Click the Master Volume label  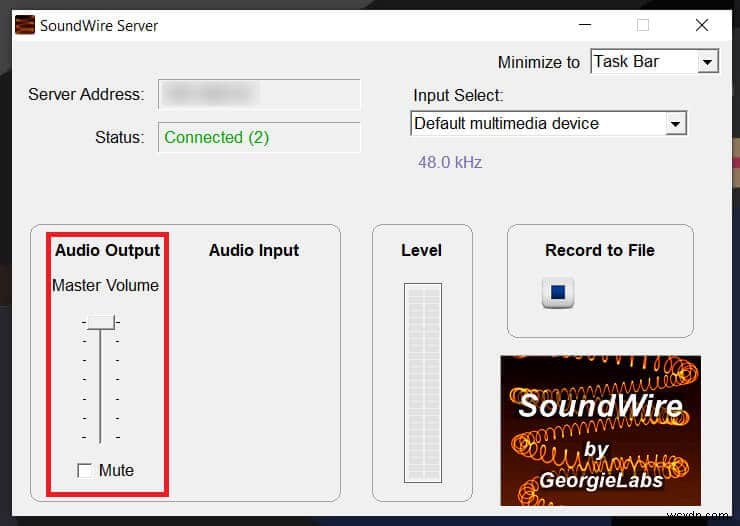[105, 285]
